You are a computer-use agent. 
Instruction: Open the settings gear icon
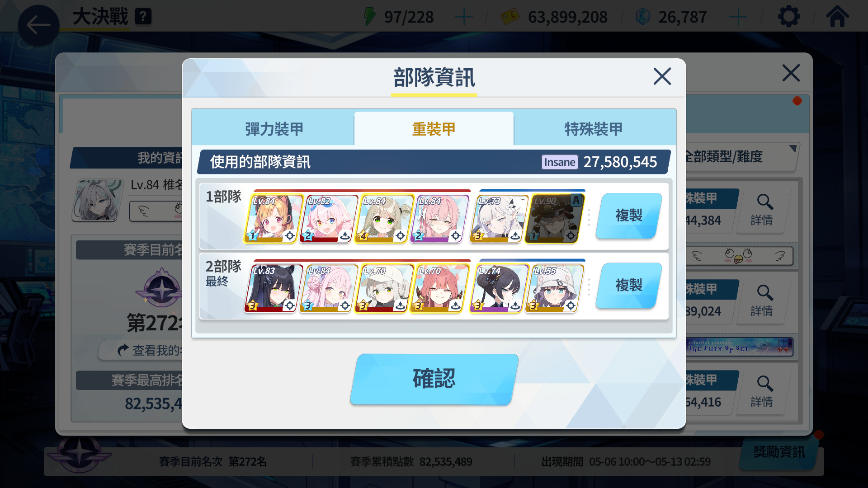pyautogui.click(x=789, y=17)
